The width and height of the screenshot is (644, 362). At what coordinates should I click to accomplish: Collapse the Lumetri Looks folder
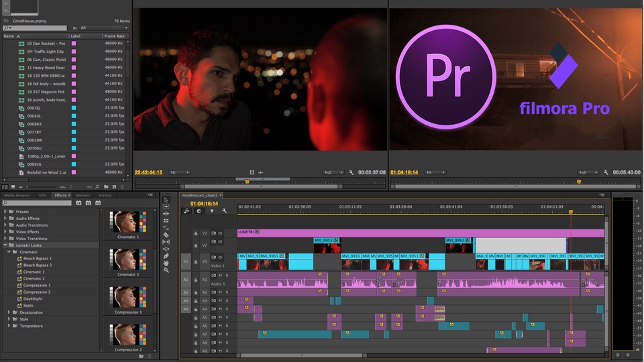(x=5, y=245)
